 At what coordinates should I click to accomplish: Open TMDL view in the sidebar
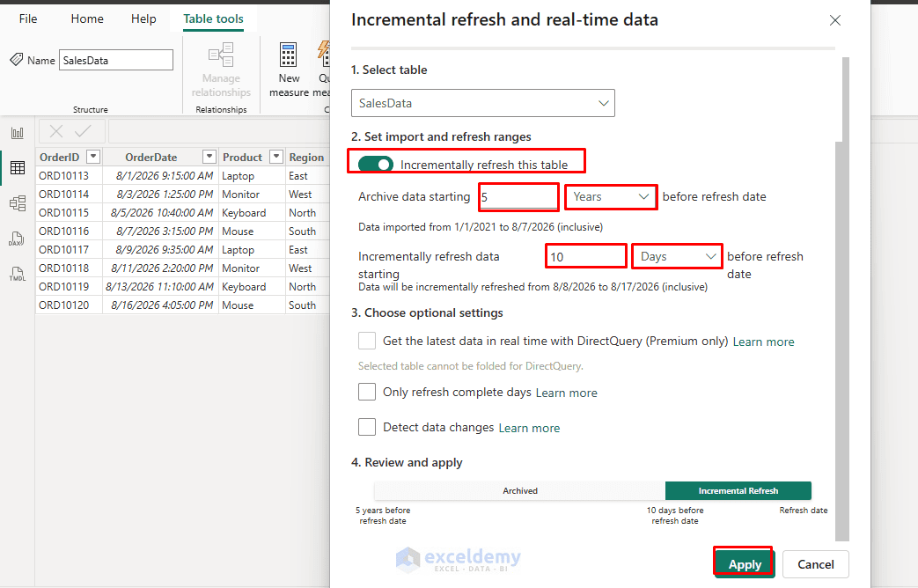pyautogui.click(x=17, y=274)
